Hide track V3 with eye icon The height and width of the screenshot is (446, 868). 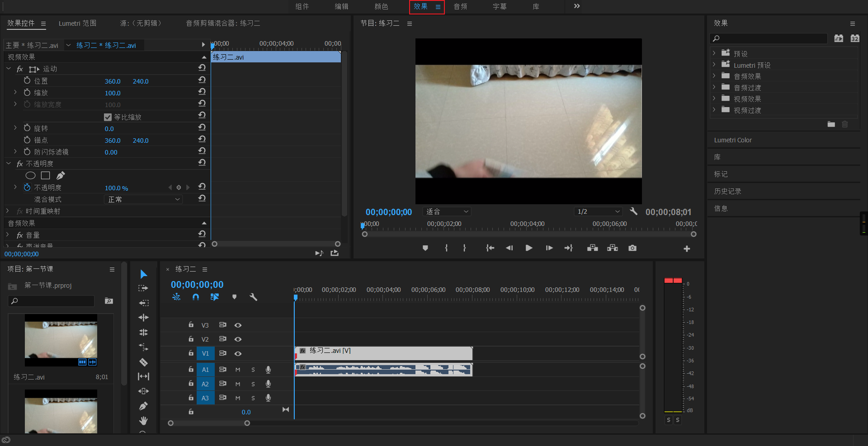click(238, 325)
